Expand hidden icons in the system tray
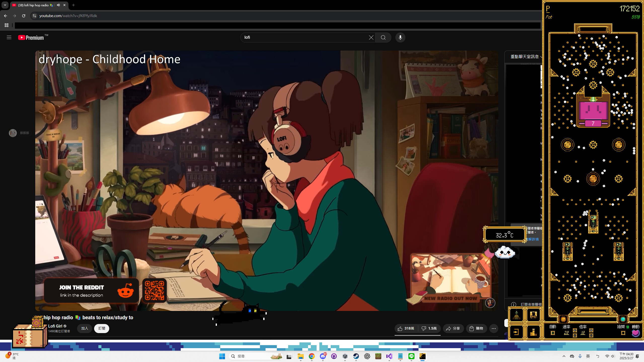644x362 pixels. click(x=564, y=356)
